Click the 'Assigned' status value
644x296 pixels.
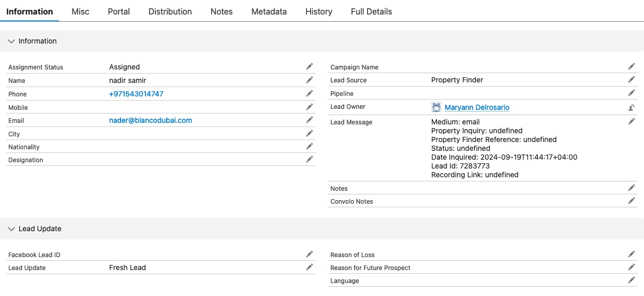coord(124,67)
